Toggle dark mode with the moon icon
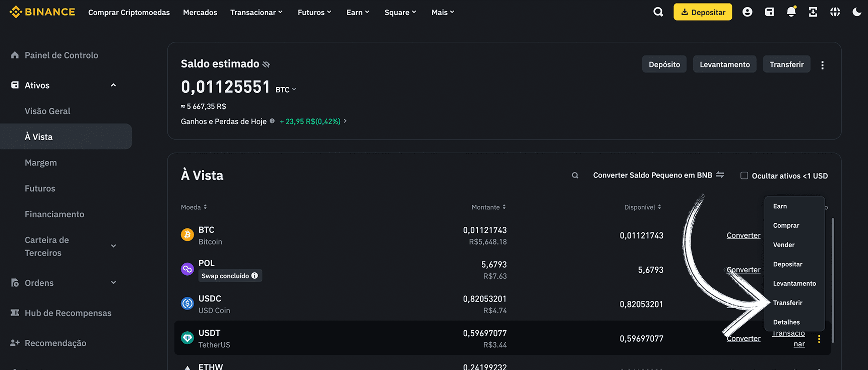The image size is (868, 370). pyautogui.click(x=857, y=12)
